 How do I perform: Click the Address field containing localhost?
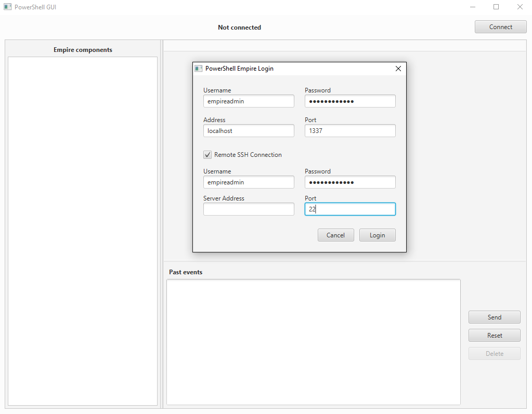249,130
